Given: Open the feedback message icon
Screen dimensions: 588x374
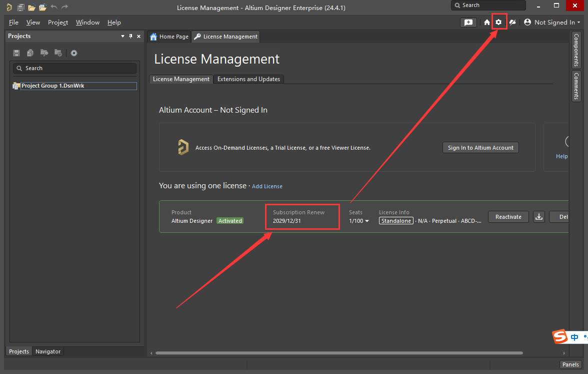Looking at the screenshot, I should click(468, 23).
